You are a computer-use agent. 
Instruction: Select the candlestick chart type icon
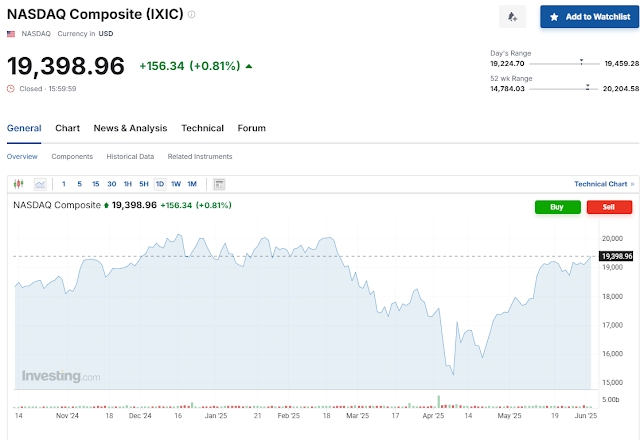pos(18,184)
